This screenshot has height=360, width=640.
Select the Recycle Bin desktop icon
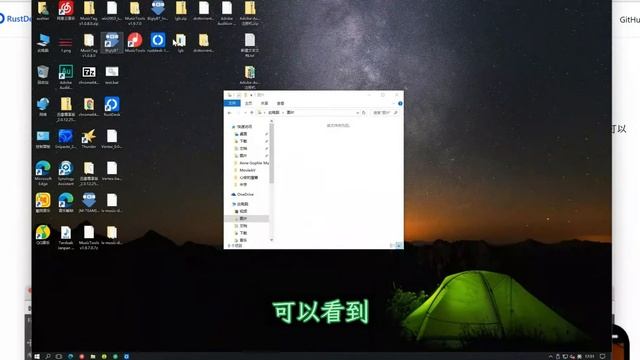click(43, 75)
